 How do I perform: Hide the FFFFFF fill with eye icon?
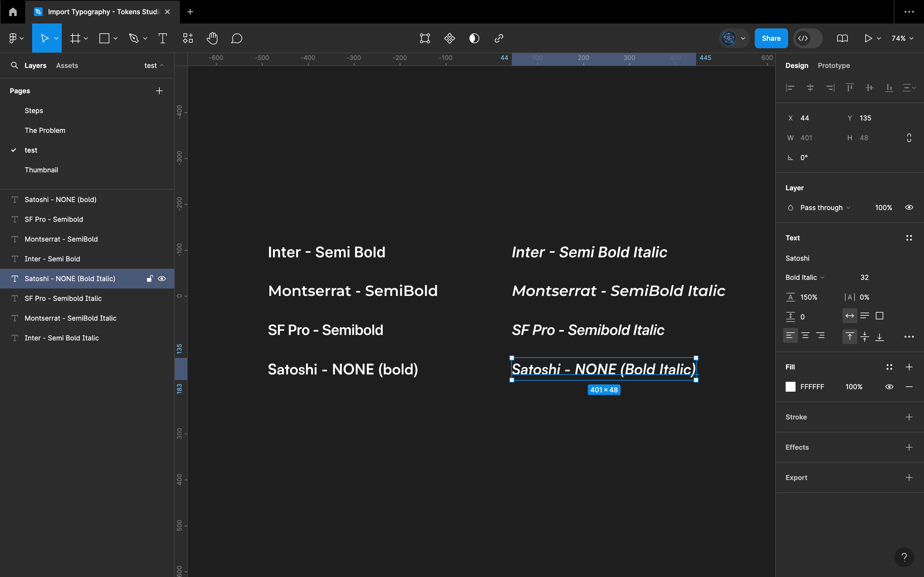(889, 387)
